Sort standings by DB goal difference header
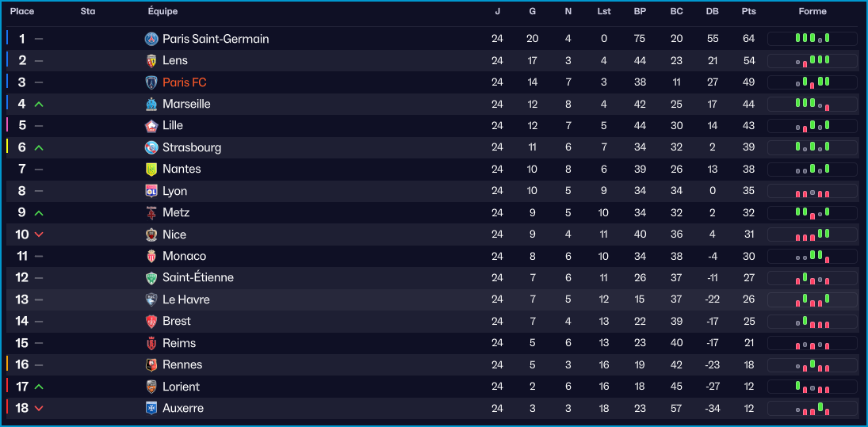This screenshot has width=868, height=427. click(712, 12)
